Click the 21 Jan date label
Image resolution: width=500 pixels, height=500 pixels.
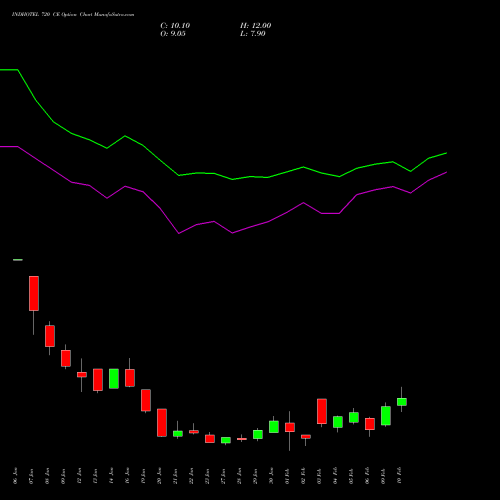click(175, 476)
